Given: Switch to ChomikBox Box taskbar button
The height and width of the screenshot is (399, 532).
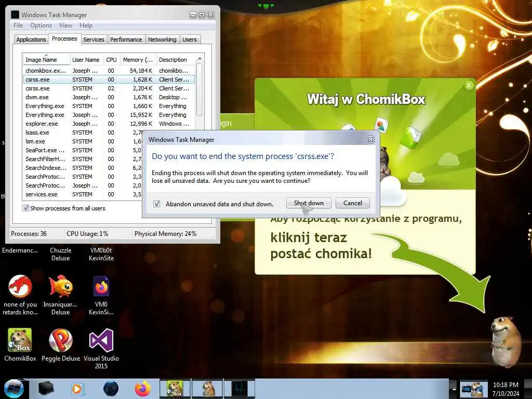Looking at the screenshot, I should click(x=175, y=389).
